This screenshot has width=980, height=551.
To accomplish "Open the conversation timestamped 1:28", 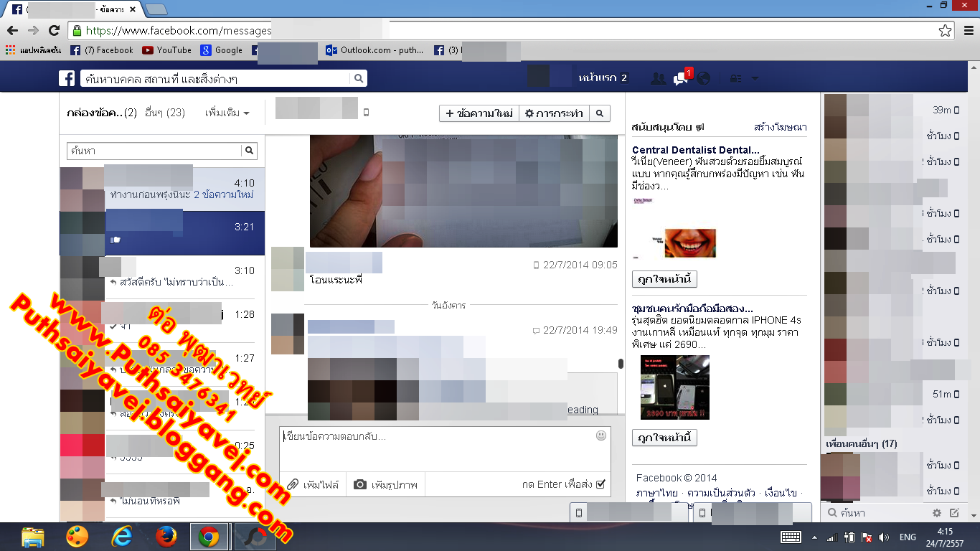I will [x=162, y=321].
